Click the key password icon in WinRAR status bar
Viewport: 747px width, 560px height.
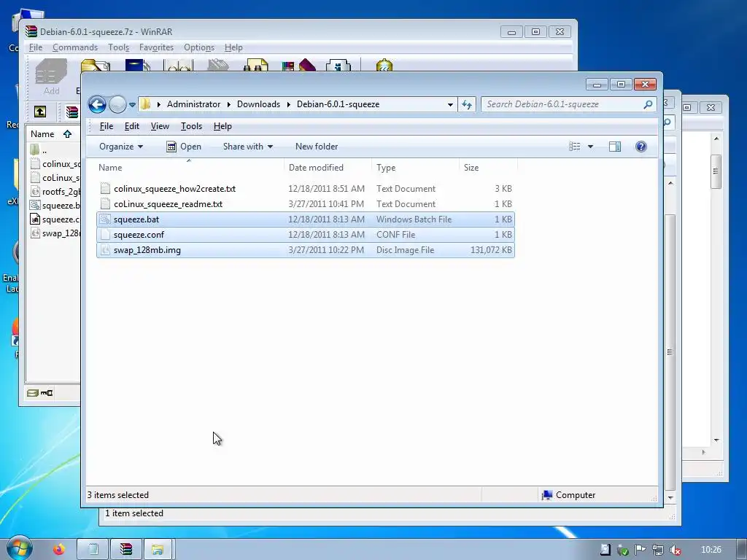[x=47, y=393]
